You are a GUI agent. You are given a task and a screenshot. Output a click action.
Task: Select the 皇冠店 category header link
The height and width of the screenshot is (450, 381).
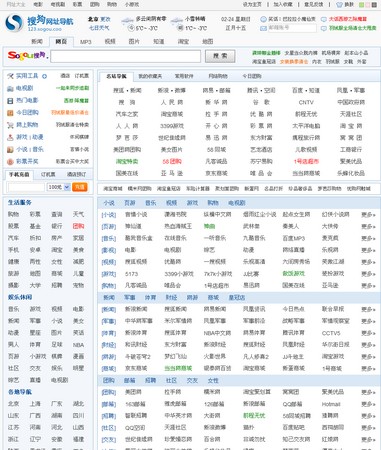237,298
